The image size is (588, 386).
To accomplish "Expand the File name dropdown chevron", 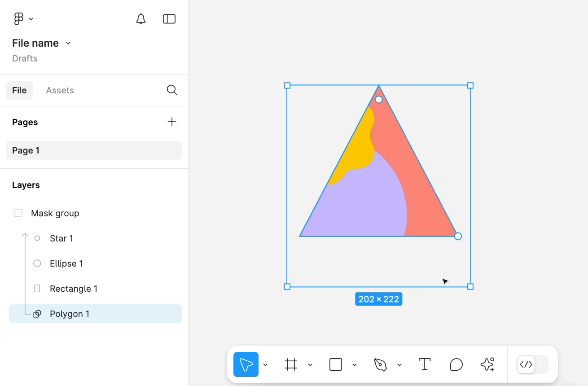I will tap(68, 43).
